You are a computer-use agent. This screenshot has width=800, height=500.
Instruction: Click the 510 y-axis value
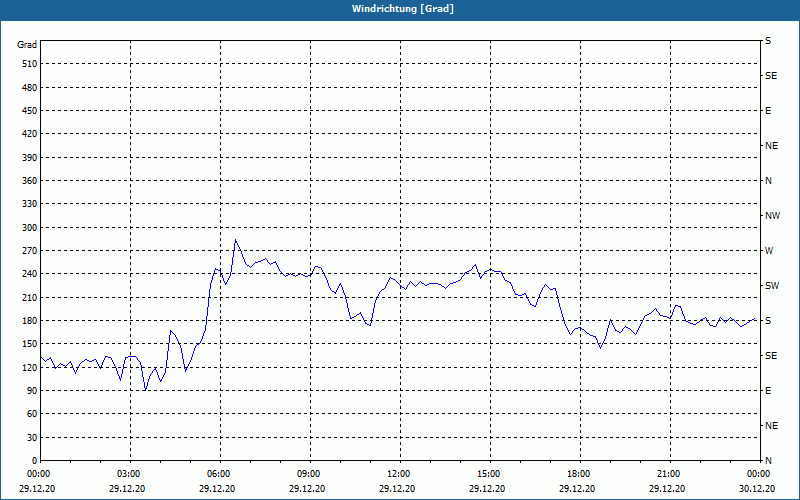(30, 64)
